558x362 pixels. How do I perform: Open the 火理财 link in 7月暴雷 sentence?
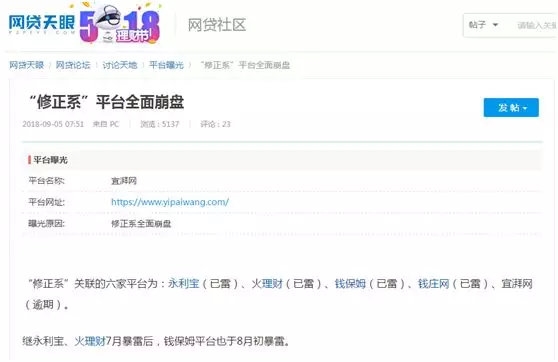(x=90, y=341)
